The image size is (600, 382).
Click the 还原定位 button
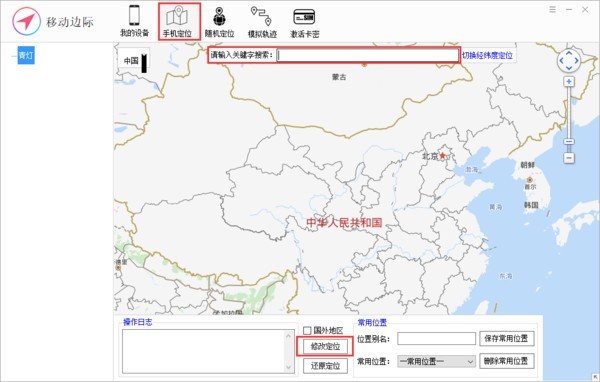pos(325,366)
